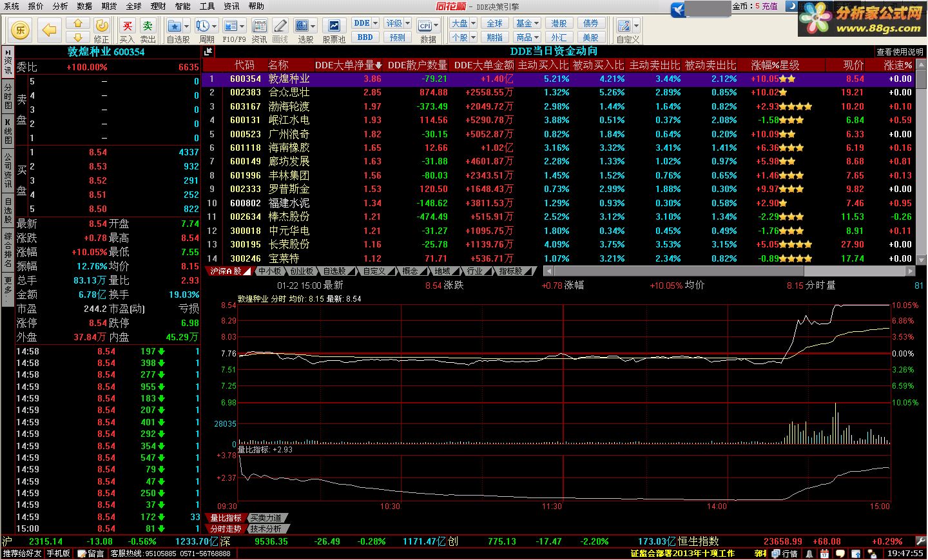The height and width of the screenshot is (560, 928).
Task: Click the 美股 button
Action: (x=590, y=37)
